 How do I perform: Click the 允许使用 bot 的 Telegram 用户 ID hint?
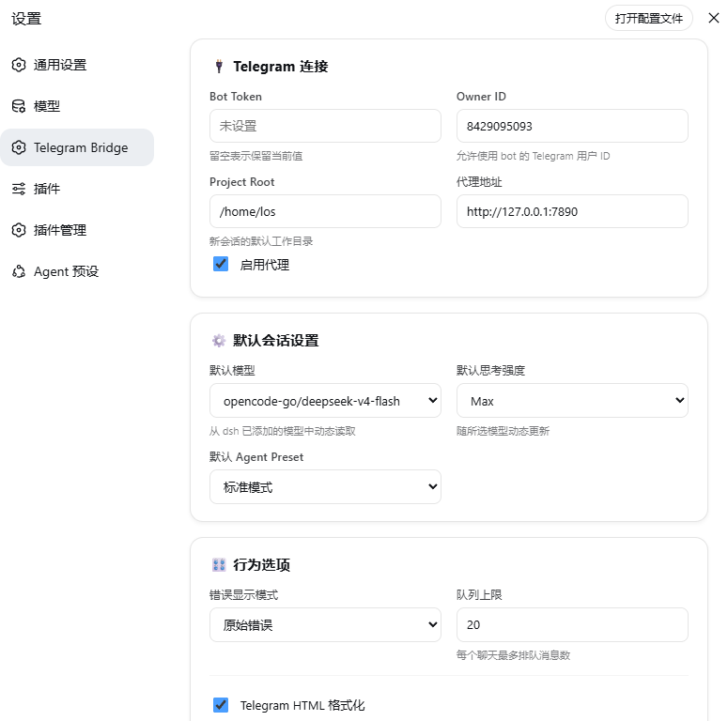point(533,156)
